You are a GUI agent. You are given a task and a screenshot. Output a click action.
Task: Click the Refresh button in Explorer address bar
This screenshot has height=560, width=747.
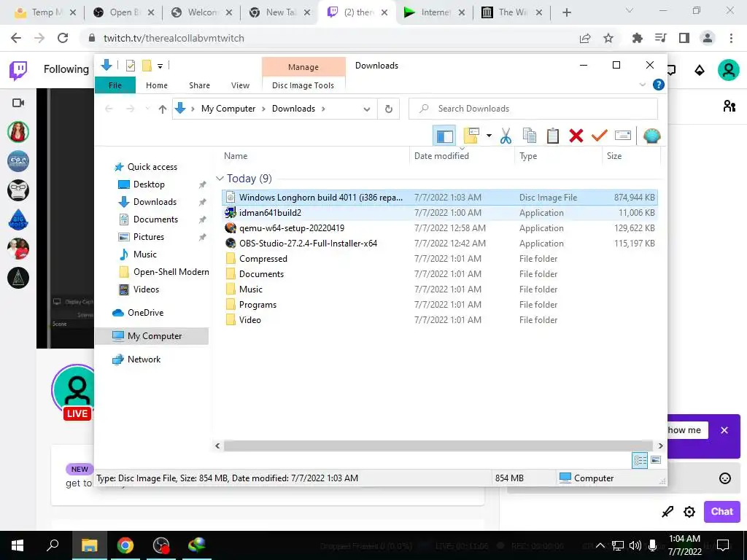click(389, 109)
